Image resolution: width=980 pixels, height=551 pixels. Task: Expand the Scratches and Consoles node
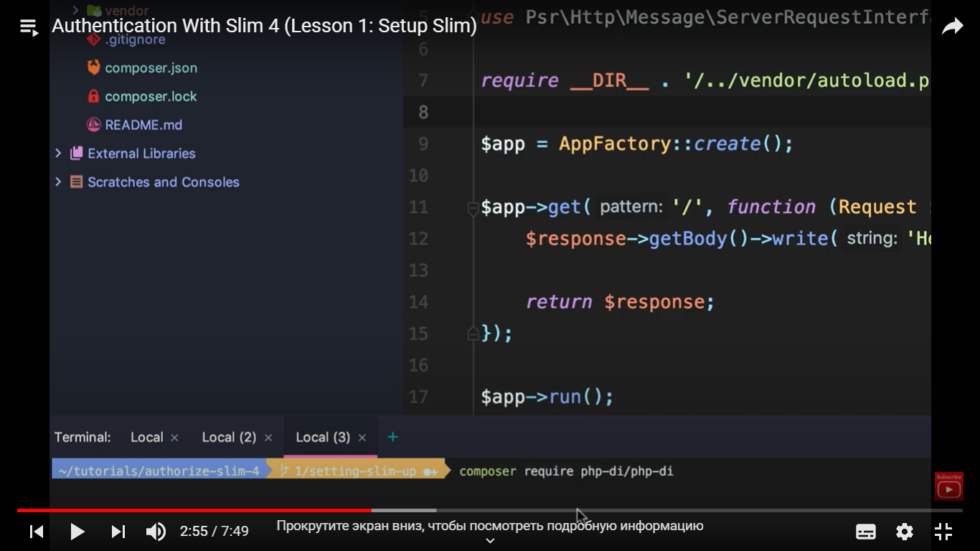coord(58,182)
